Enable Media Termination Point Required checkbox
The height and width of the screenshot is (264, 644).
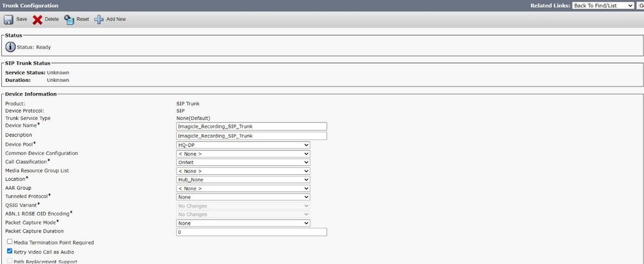pyautogui.click(x=10, y=242)
